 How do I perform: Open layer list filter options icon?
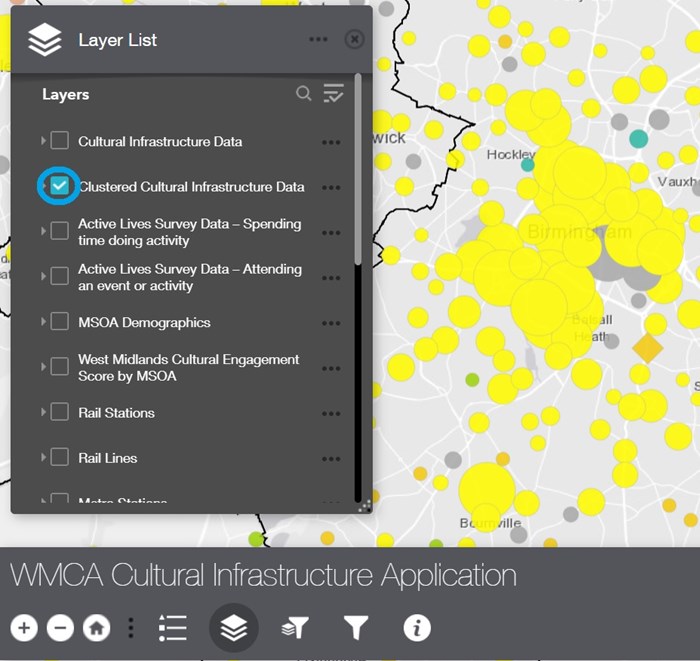pyautogui.click(x=333, y=94)
